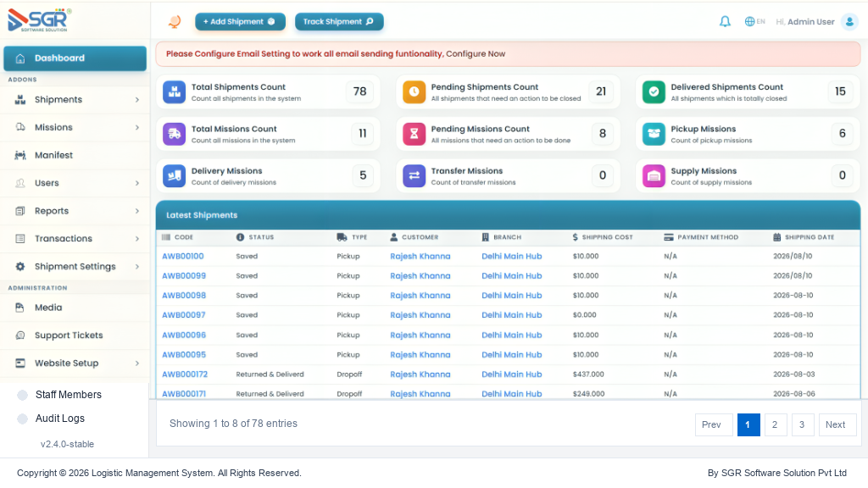Click the Transactions sidebar icon
868x488 pixels.
(x=20, y=238)
